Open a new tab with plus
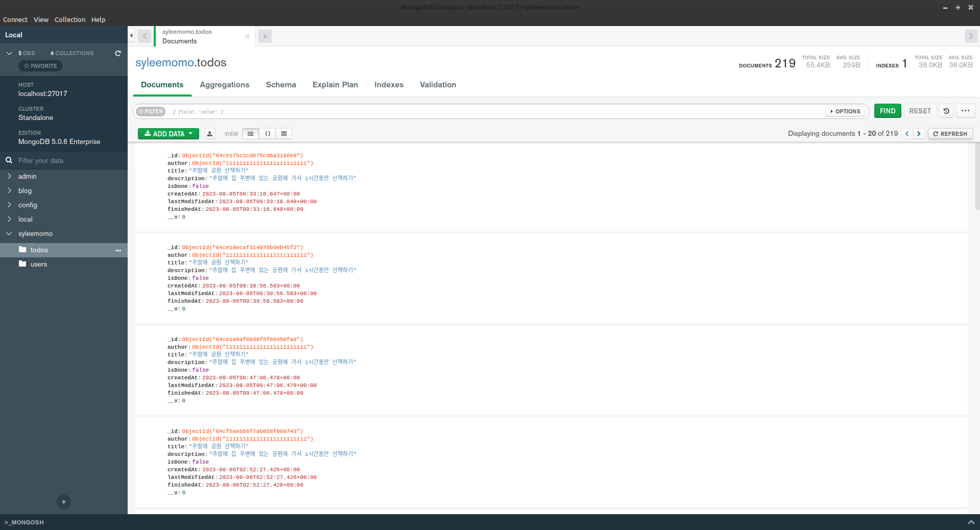Viewport: 980px width, 530px height. 265,36
